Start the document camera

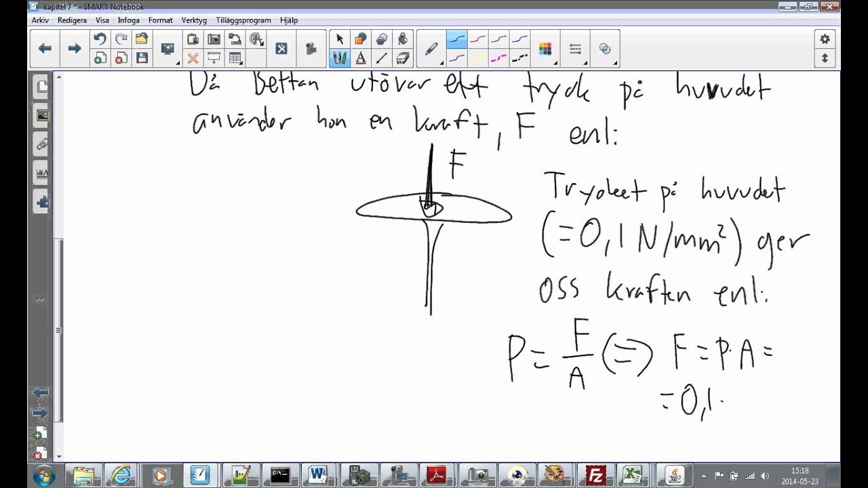pos(235,39)
